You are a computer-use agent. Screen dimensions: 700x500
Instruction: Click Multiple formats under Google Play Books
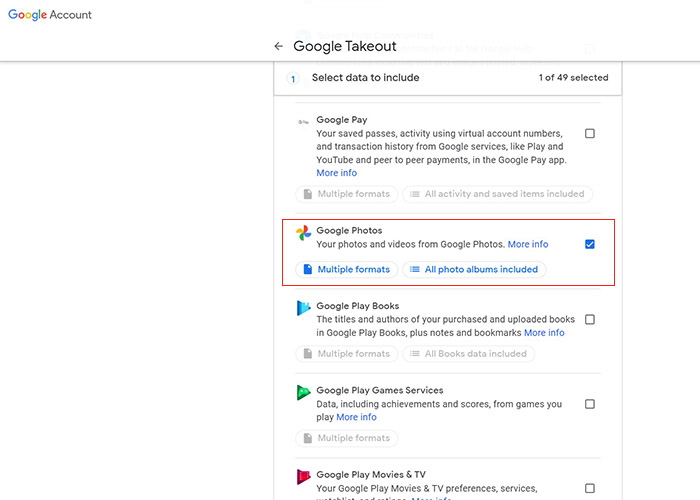pyautogui.click(x=346, y=354)
